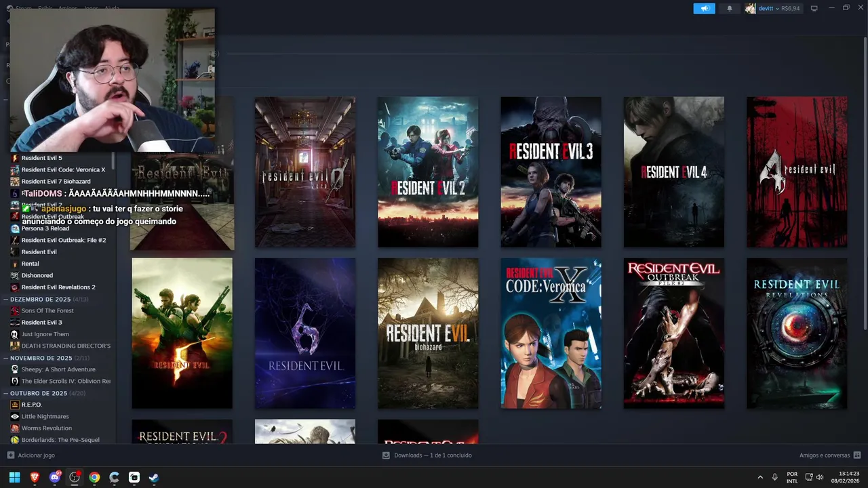Select Resident Evil Revelations 2 in sidebar
Viewport: 868px width, 488px height.
click(58, 287)
